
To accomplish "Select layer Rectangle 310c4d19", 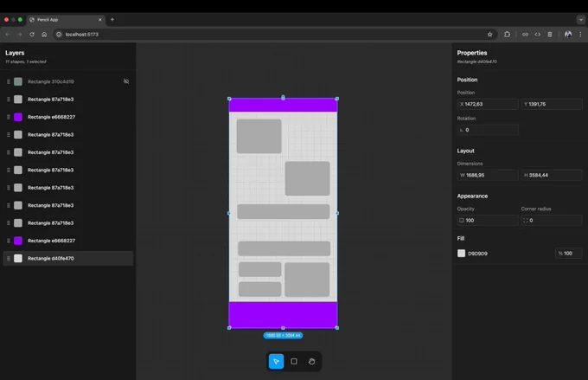I will [67, 81].
